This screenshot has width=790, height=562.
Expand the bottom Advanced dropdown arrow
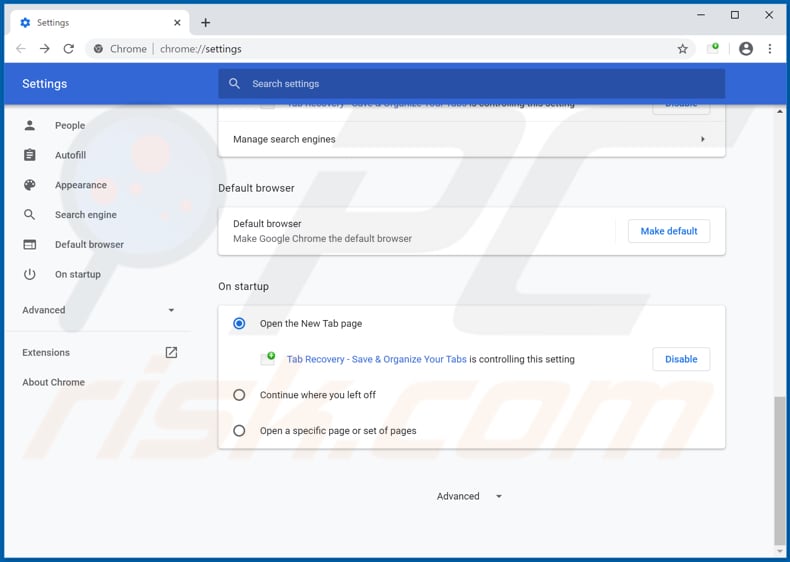click(x=499, y=496)
